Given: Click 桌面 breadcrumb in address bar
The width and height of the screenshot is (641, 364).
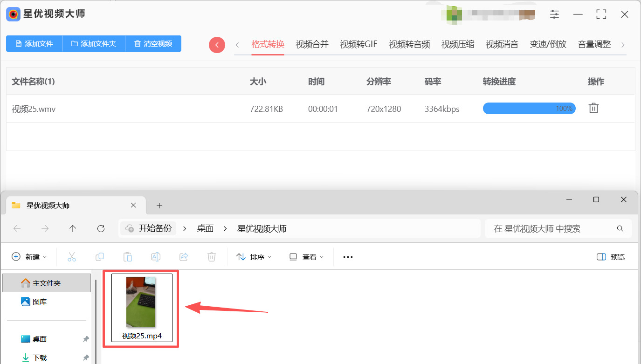Looking at the screenshot, I should coord(205,228).
